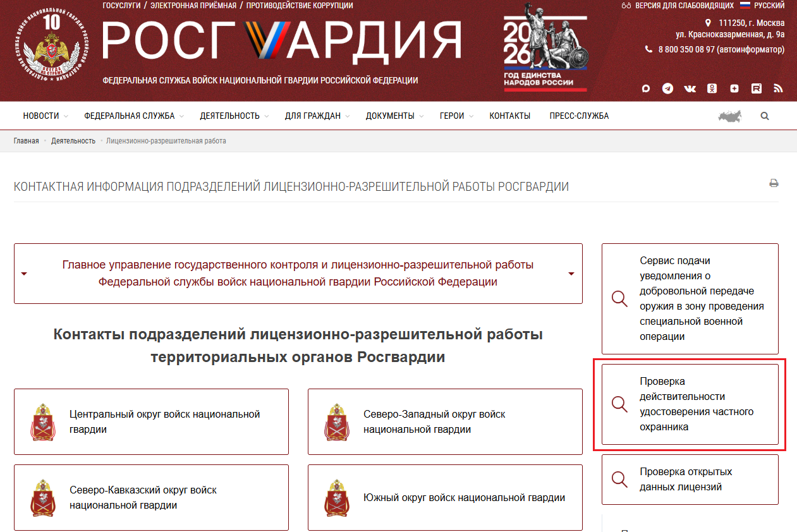The height and width of the screenshot is (532, 797).
Task: Open Проверка открытых данных лицензий
Action: 690,480
